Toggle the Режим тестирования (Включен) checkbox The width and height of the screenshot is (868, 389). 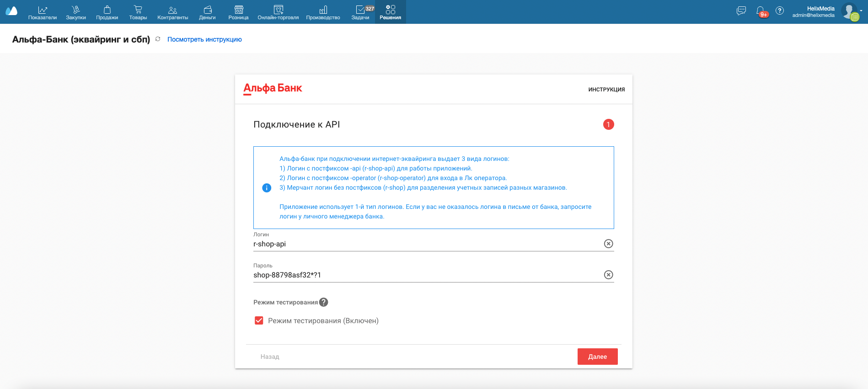click(259, 320)
